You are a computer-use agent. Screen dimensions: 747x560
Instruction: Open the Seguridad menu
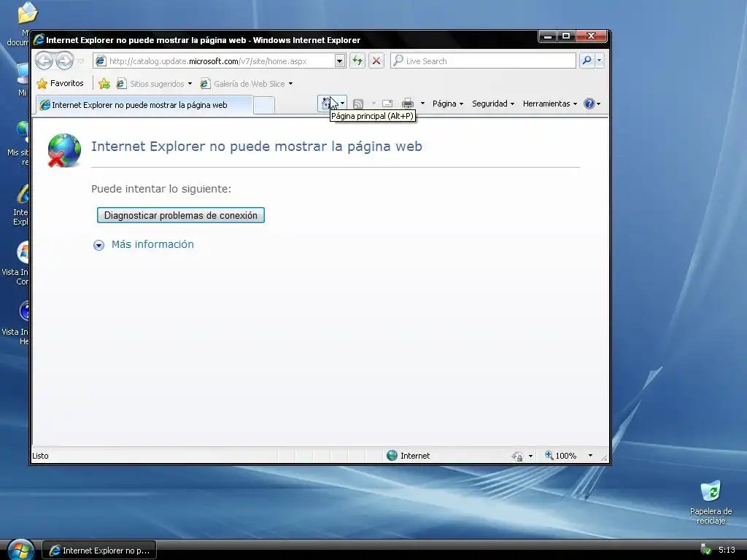[x=493, y=104]
